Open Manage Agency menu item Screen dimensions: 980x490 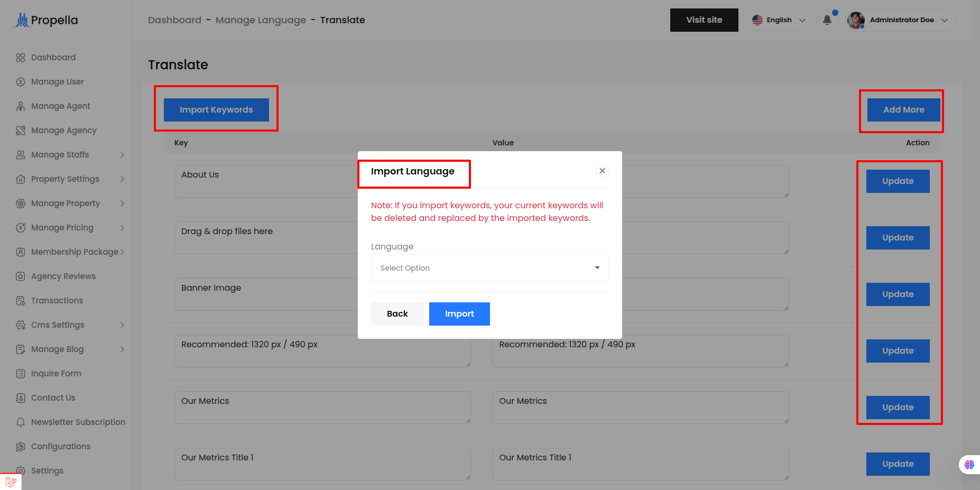click(64, 131)
